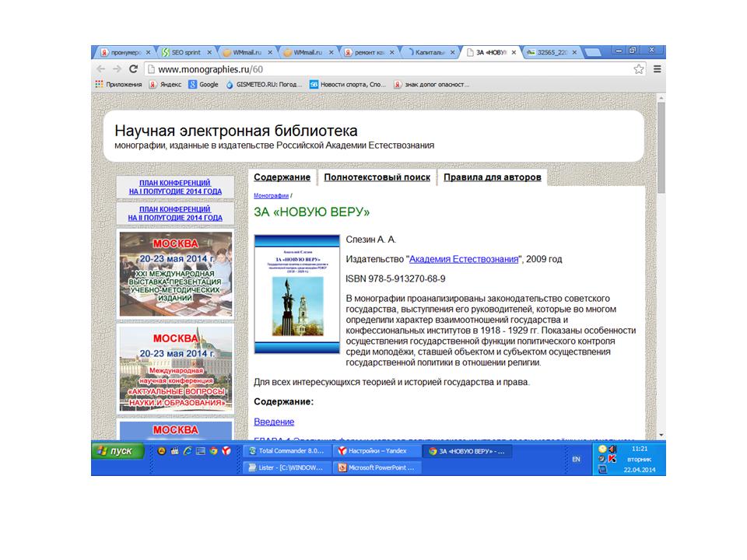Click the address bar with monographies.ru URL

(389, 68)
